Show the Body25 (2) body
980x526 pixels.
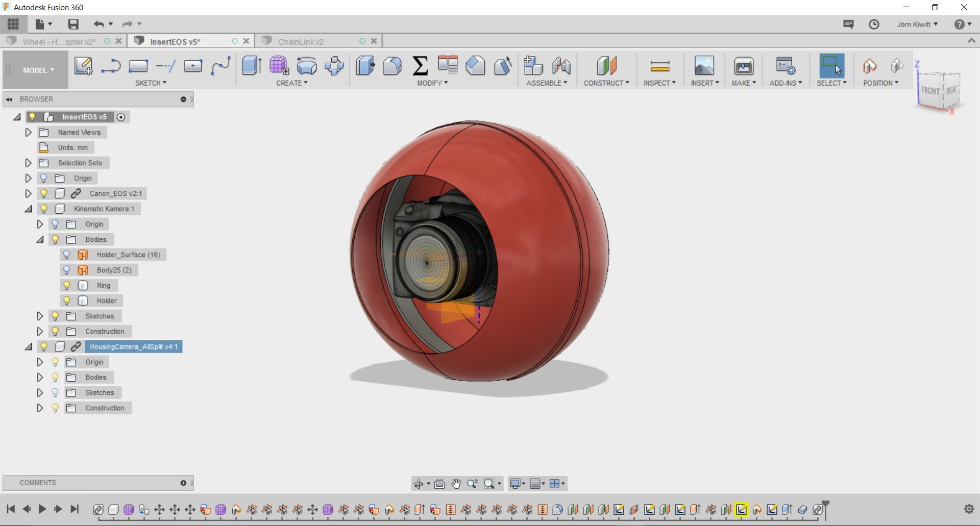[66, 270]
